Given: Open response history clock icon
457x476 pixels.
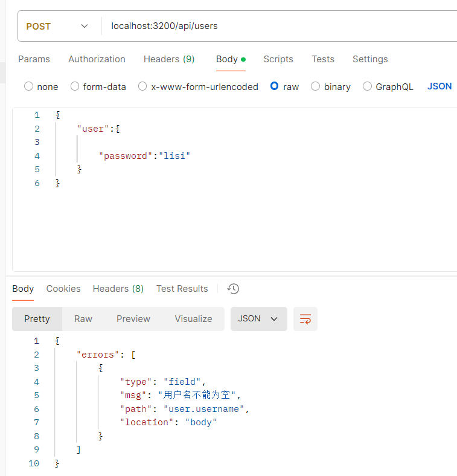Looking at the screenshot, I should click(234, 289).
